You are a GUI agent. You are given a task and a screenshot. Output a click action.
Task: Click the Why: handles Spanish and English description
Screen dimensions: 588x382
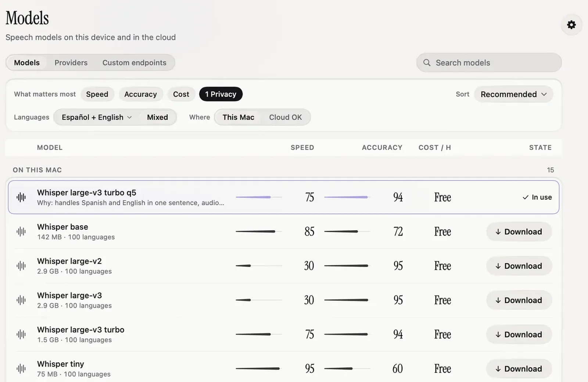[130, 203]
